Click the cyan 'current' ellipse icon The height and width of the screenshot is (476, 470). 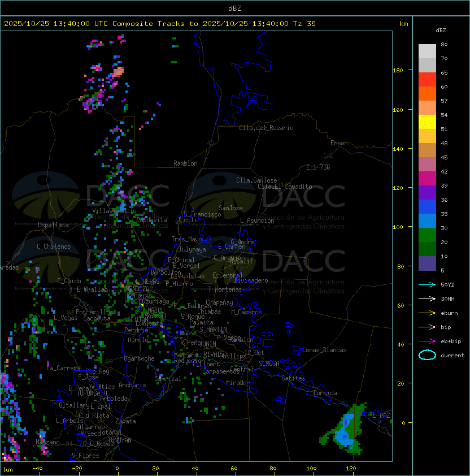427,355
